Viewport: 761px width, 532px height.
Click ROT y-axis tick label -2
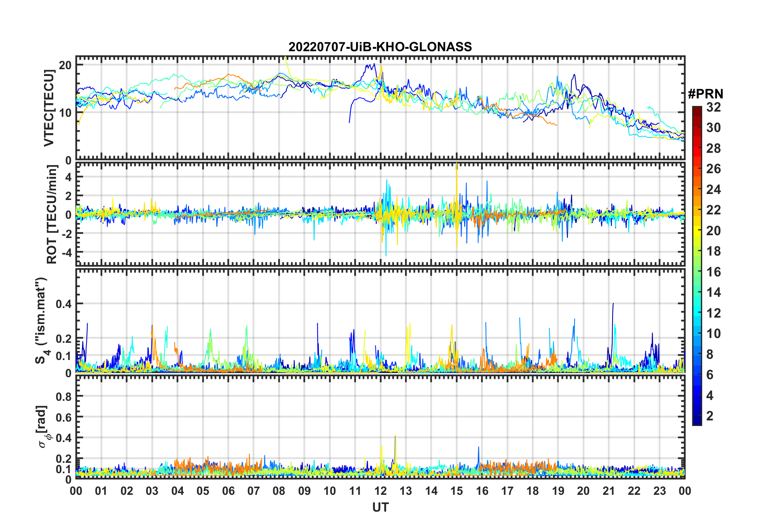coord(66,233)
